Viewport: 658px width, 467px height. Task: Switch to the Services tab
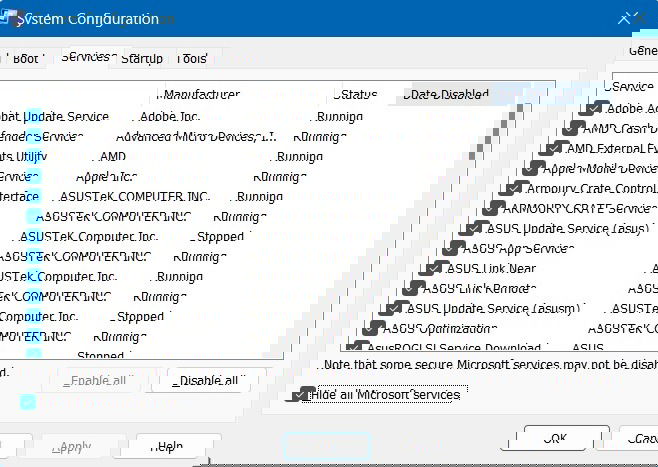click(88, 57)
